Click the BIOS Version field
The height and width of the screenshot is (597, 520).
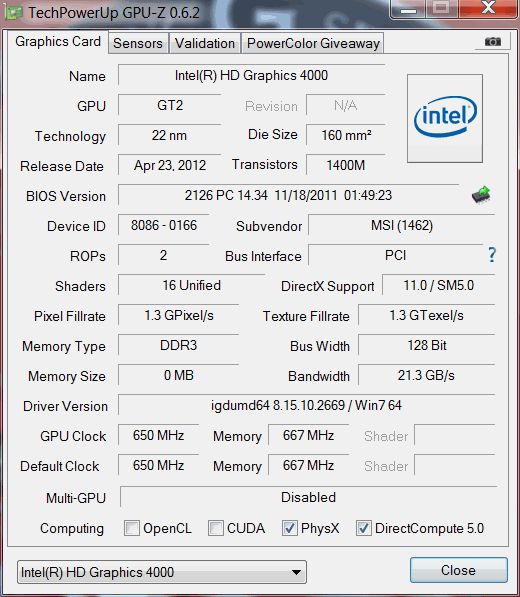tap(288, 195)
